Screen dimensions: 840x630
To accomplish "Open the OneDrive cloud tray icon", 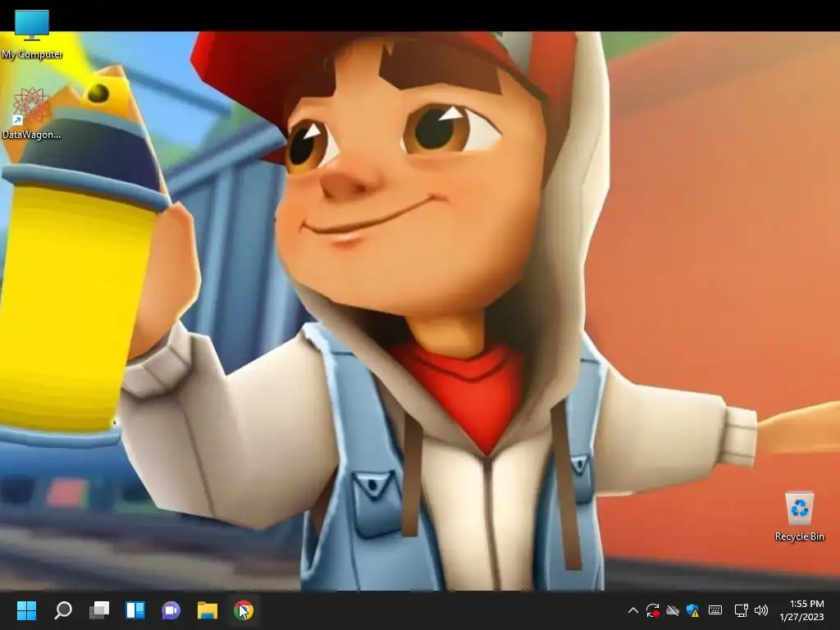I will pos(673,610).
